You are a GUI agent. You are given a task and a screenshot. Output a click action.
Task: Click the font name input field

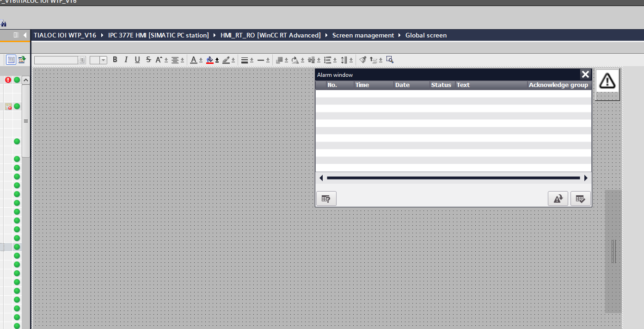point(56,60)
